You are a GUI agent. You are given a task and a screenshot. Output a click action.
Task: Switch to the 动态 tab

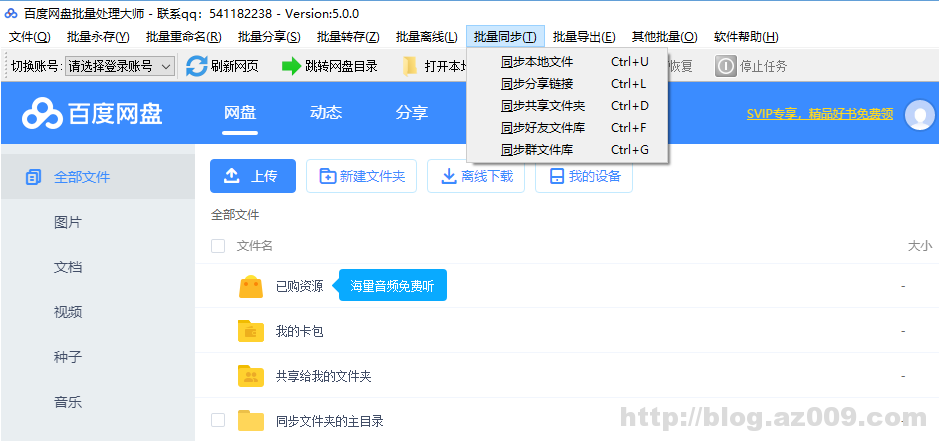(x=326, y=113)
